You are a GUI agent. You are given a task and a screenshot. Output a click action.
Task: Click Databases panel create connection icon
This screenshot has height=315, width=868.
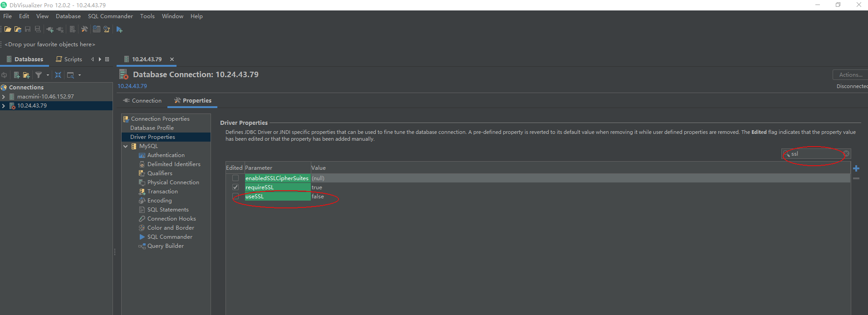17,75
